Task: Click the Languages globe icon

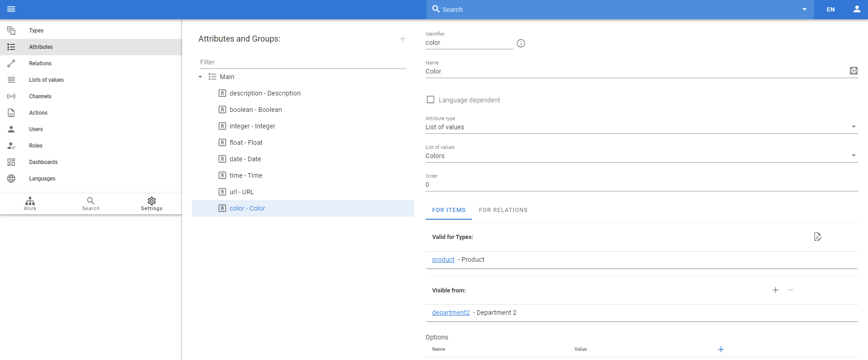Action: coord(11,179)
